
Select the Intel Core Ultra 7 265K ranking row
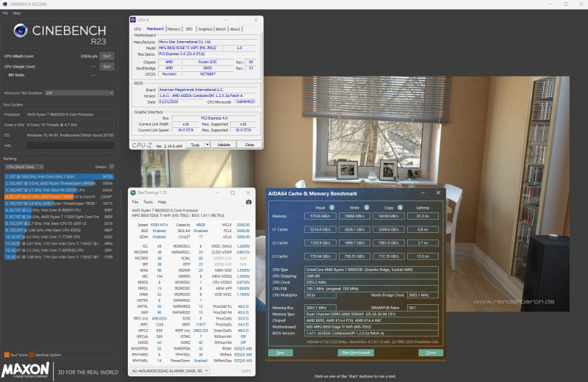[x=60, y=176]
